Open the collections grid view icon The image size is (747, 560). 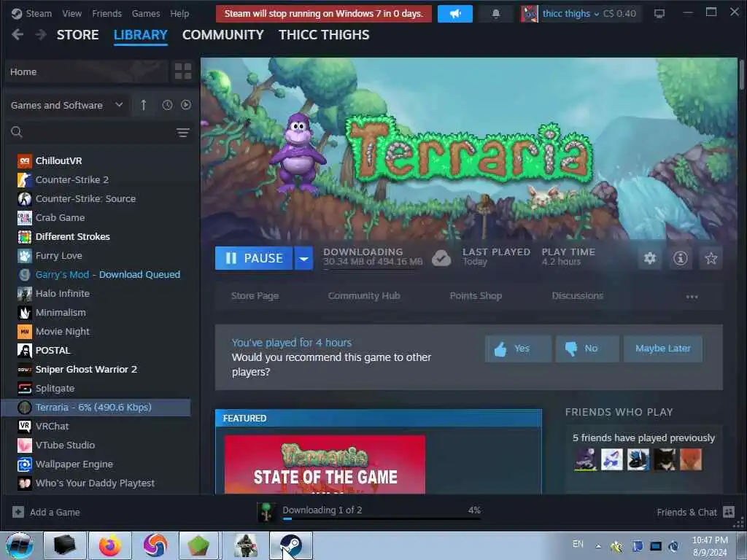pyautogui.click(x=183, y=71)
